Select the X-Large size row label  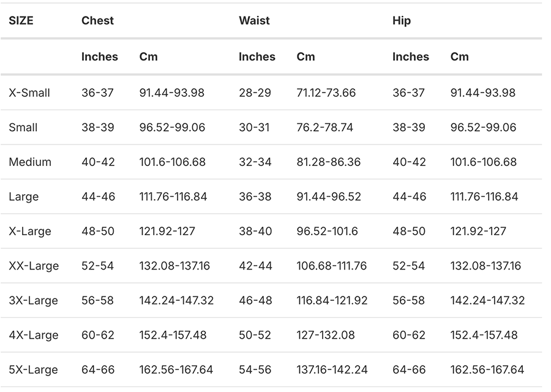click(30, 232)
